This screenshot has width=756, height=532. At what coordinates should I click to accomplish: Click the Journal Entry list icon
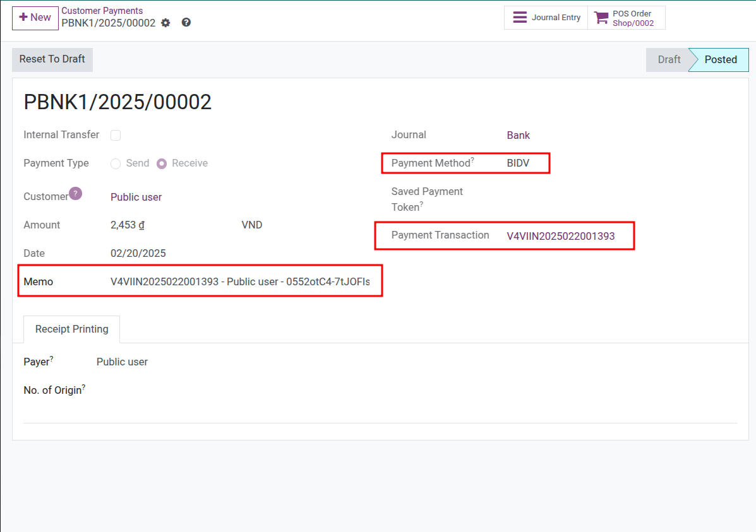click(521, 17)
